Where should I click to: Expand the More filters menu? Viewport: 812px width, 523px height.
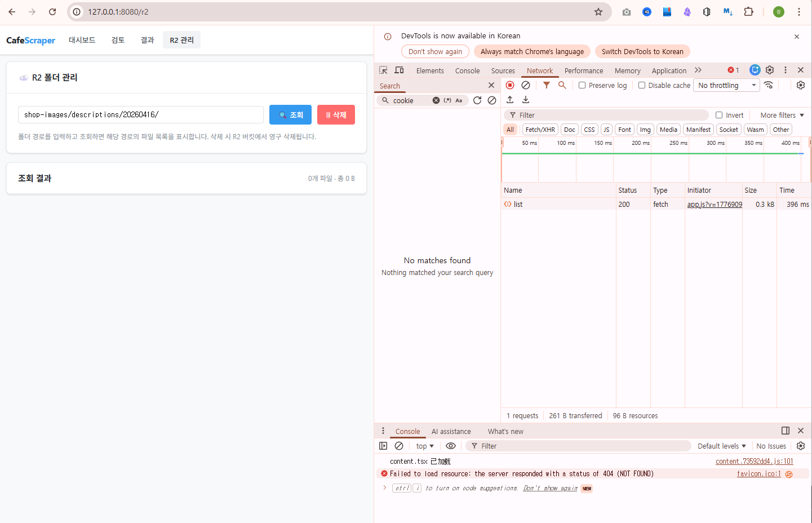(782, 115)
